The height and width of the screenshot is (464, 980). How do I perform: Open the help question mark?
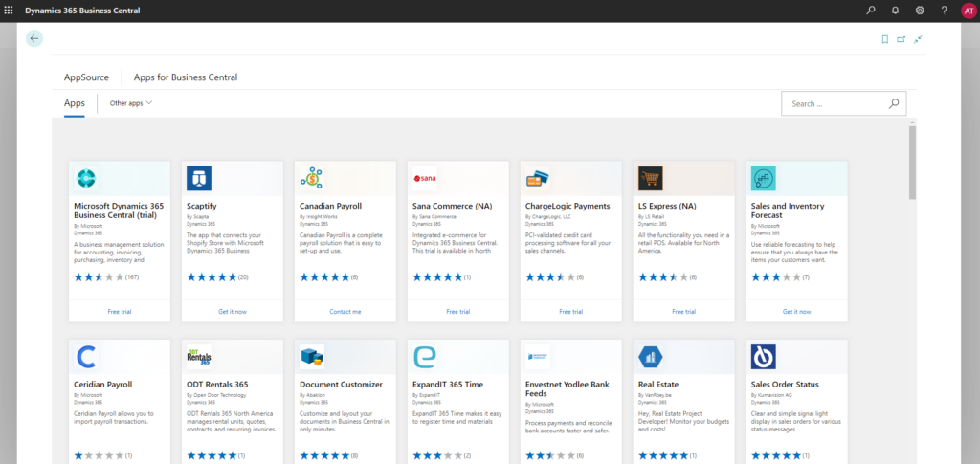(x=945, y=11)
